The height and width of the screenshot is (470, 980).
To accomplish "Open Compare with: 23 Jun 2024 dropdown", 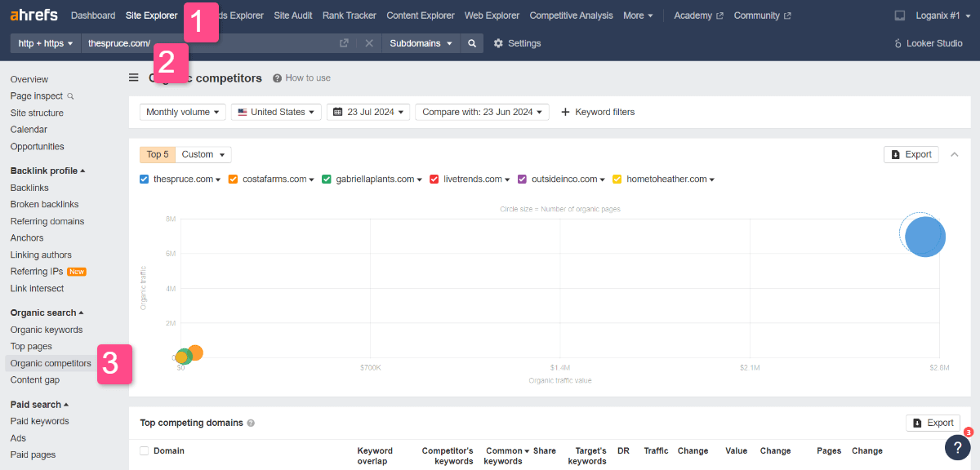I will [x=482, y=112].
